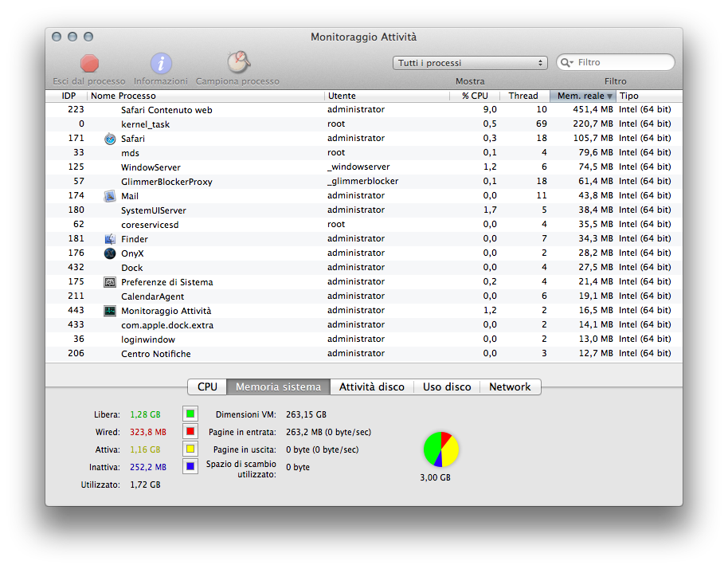
Task: Click the red Esci dal processo stop icon
Action: click(89, 63)
